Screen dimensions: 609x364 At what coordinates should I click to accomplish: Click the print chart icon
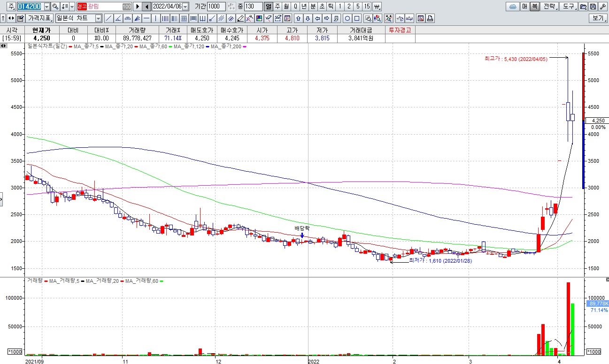430,18
